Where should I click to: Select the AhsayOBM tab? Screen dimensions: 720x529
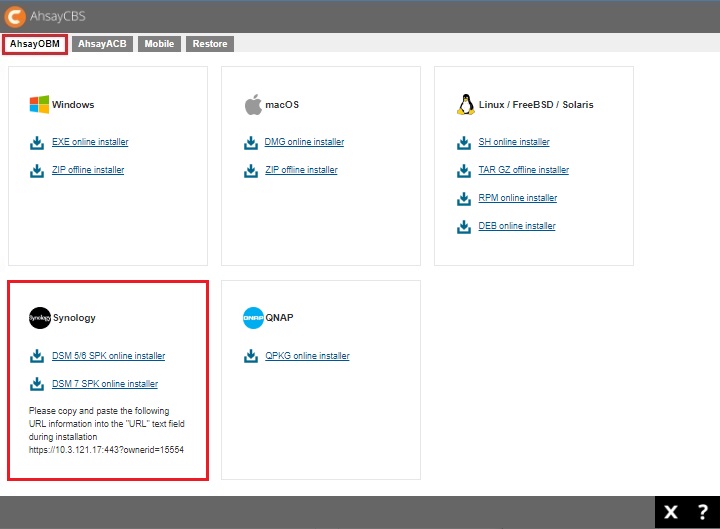pos(35,44)
